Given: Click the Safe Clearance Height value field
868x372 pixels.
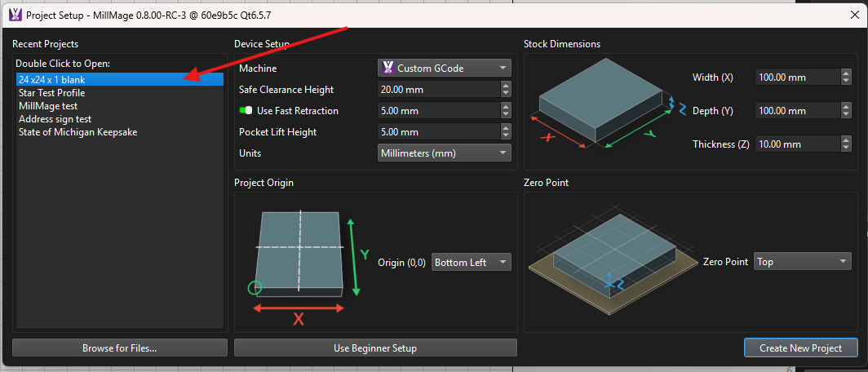Looking at the screenshot, I should click(x=438, y=89).
